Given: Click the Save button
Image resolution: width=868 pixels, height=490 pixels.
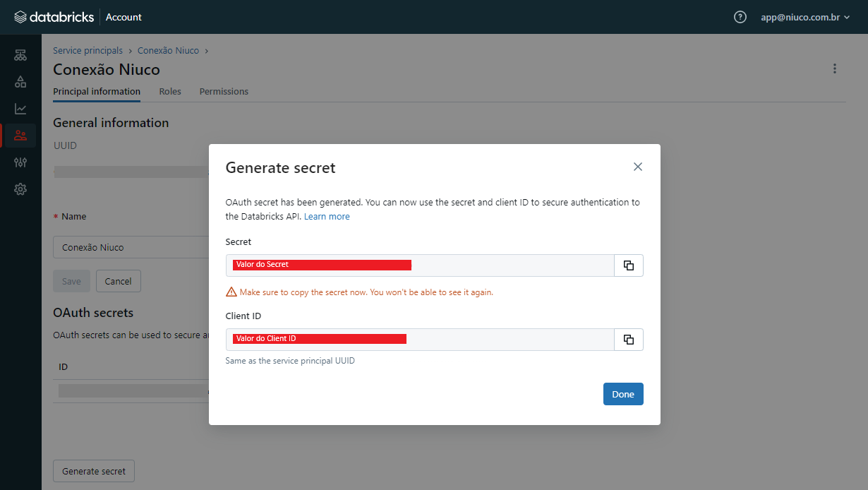Looking at the screenshot, I should pyautogui.click(x=71, y=281).
